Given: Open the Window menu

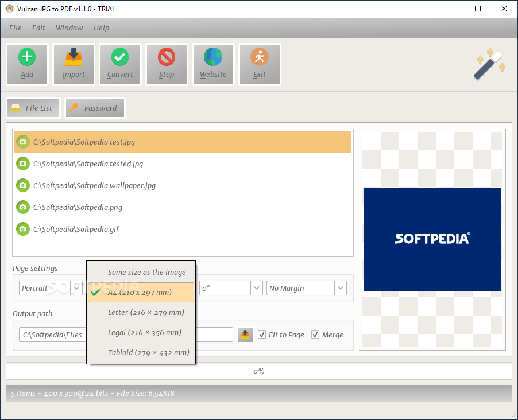Looking at the screenshot, I should pyautogui.click(x=69, y=28).
